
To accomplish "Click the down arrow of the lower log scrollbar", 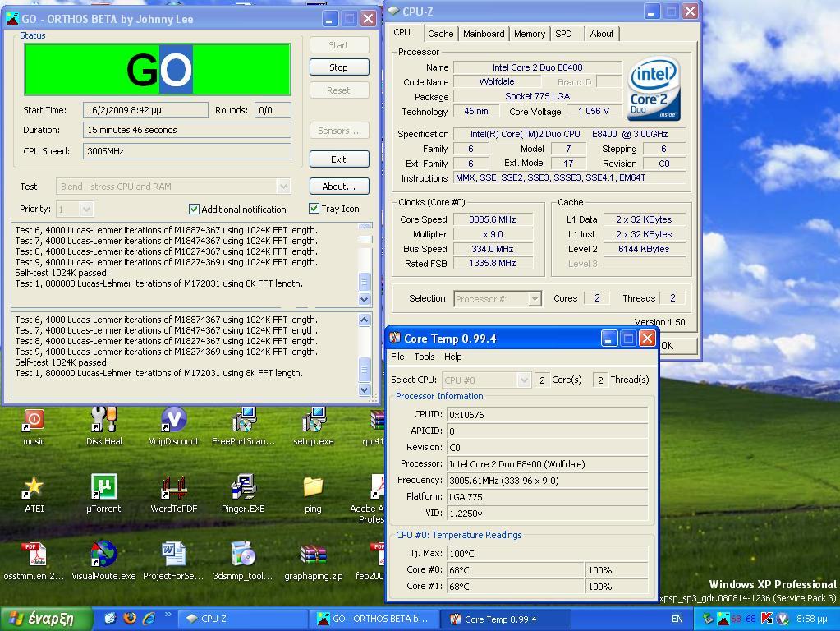I will 365,389.
